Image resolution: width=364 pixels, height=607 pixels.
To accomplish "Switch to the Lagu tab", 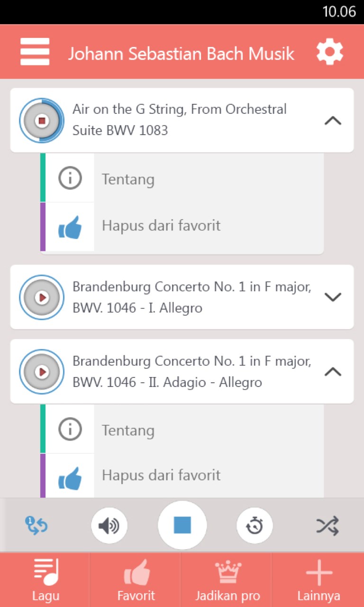I will (45, 580).
